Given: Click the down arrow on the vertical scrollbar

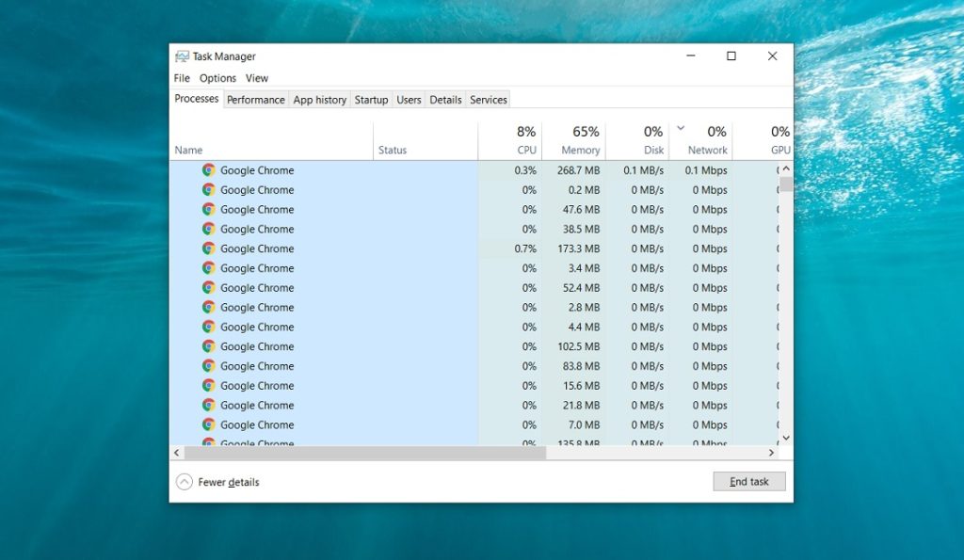Looking at the screenshot, I should pyautogui.click(x=786, y=438).
